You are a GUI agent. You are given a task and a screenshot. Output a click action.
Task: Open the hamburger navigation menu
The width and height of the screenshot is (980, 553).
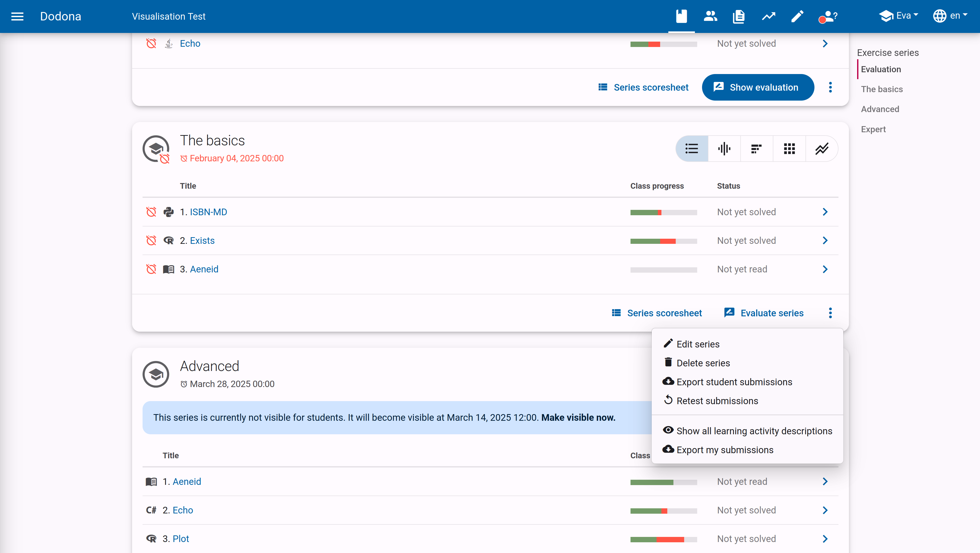pos(17,16)
